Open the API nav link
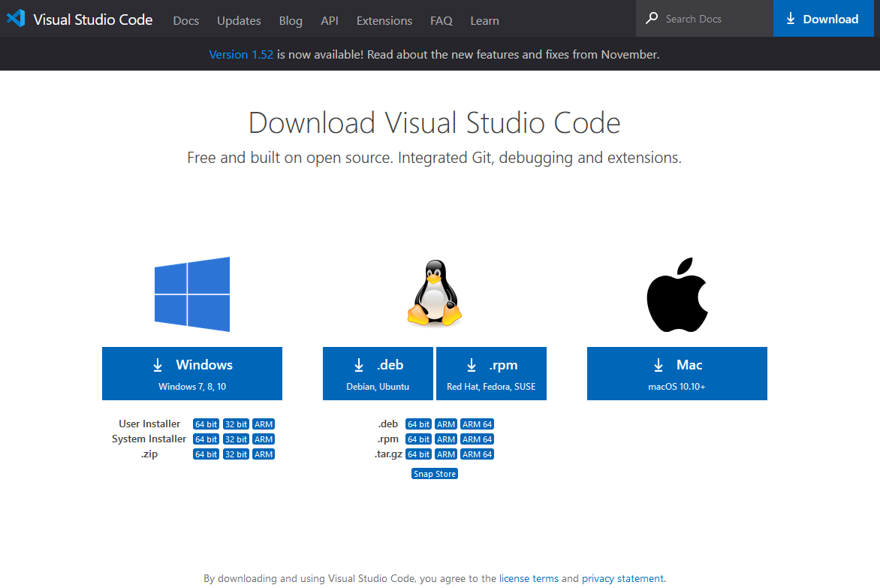Viewport: 880px width, 588px height. [x=330, y=21]
